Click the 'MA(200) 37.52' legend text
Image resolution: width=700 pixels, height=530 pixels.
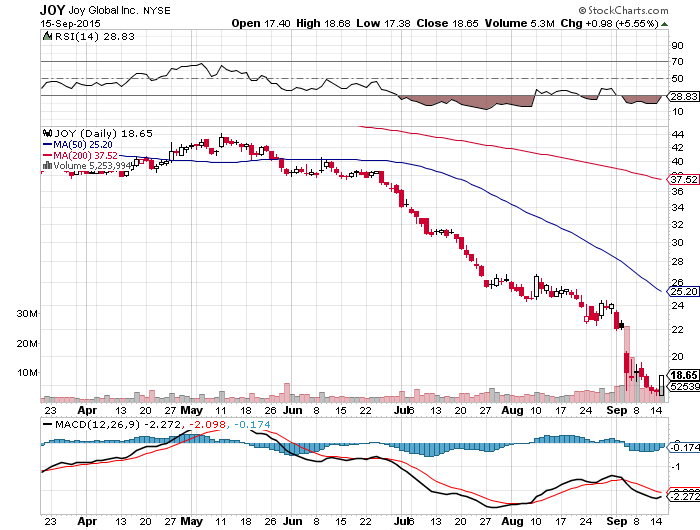86,155
